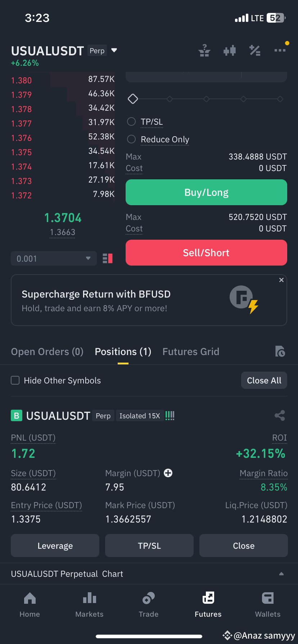This screenshot has width=298, height=644.
Task: Switch order book layout icon
Action: (108, 258)
